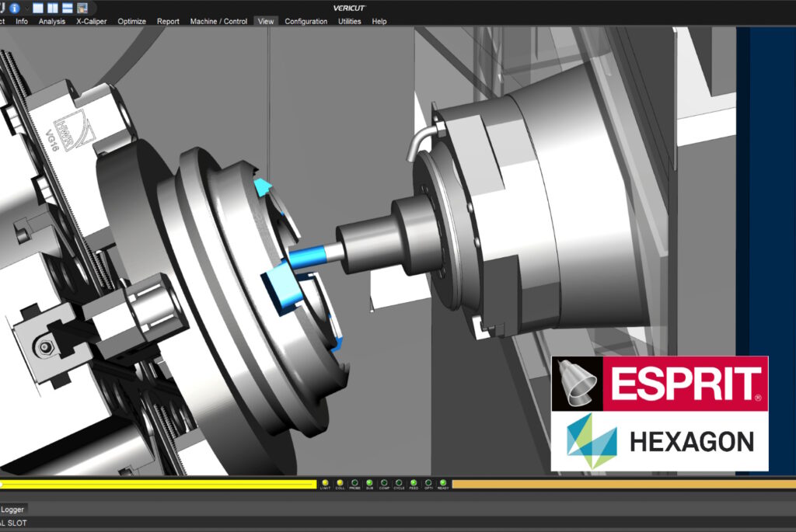Image resolution: width=796 pixels, height=532 pixels.
Task: Select the stacked horizontal split layout icon
Action: point(68,7)
